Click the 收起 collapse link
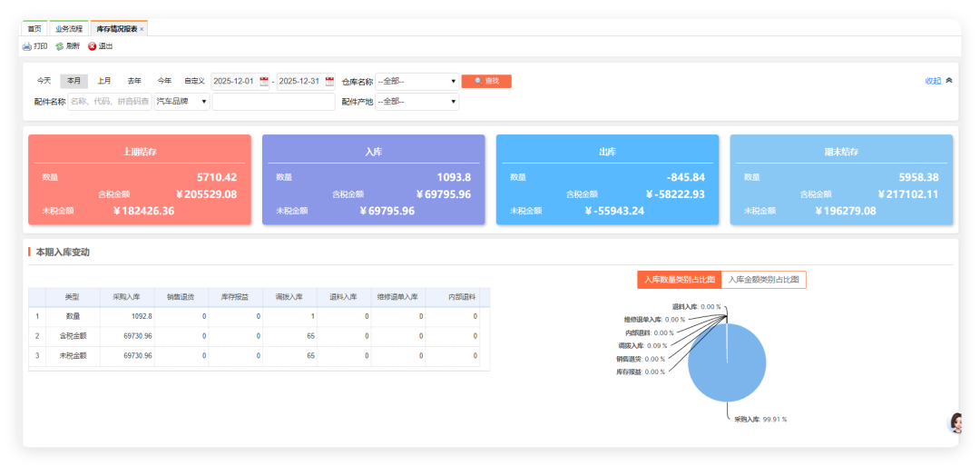 click(933, 82)
